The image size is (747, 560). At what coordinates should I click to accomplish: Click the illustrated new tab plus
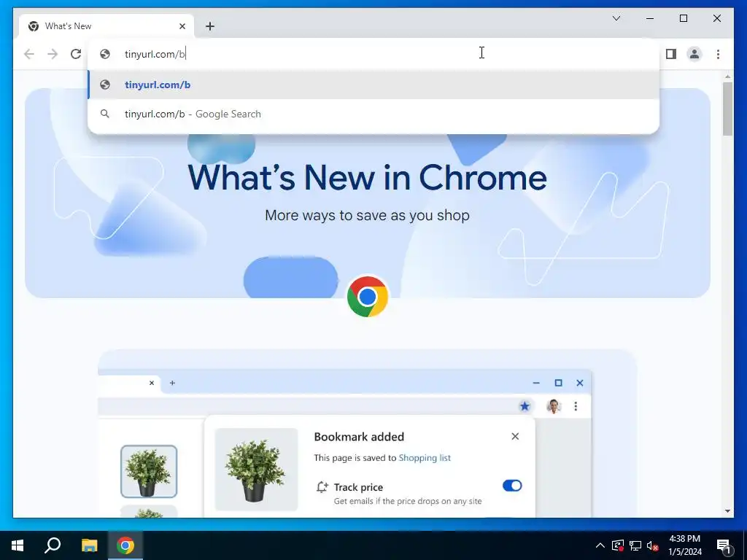172,383
